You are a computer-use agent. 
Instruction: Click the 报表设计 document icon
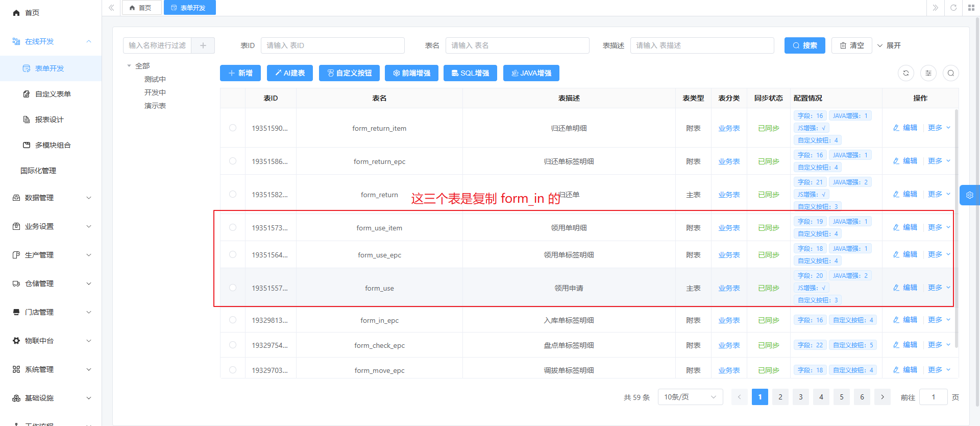27,120
